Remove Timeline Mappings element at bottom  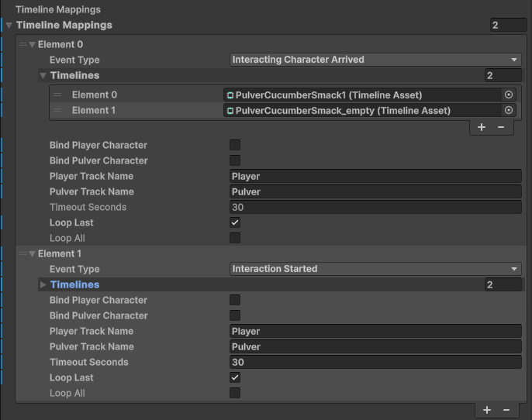(x=506, y=409)
